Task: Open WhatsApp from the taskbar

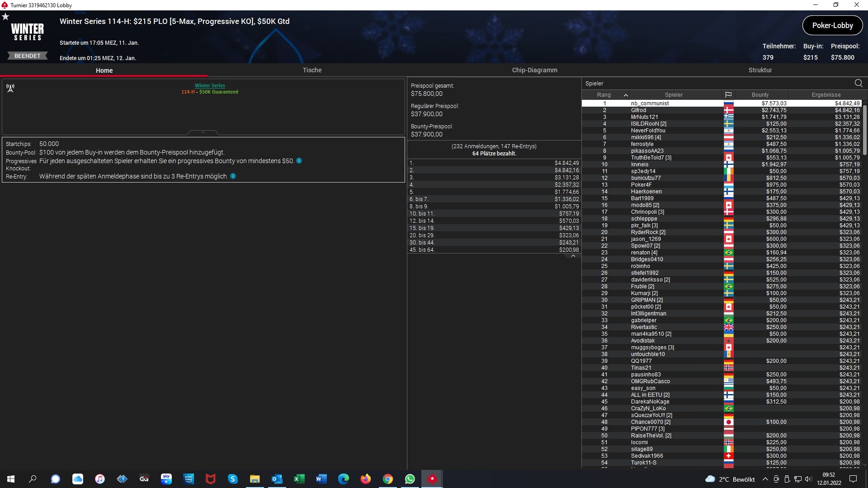Action: [410, 479]
